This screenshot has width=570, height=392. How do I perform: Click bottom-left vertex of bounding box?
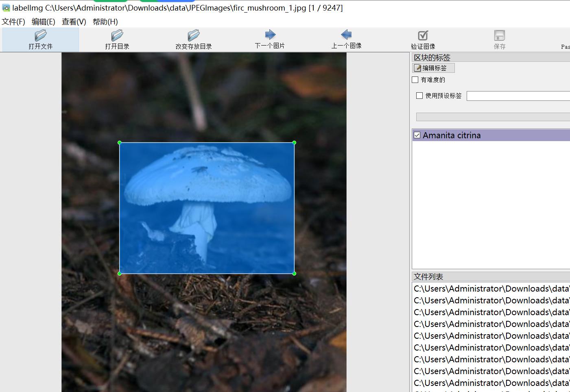pyautogui.click(x=120, y=274)
